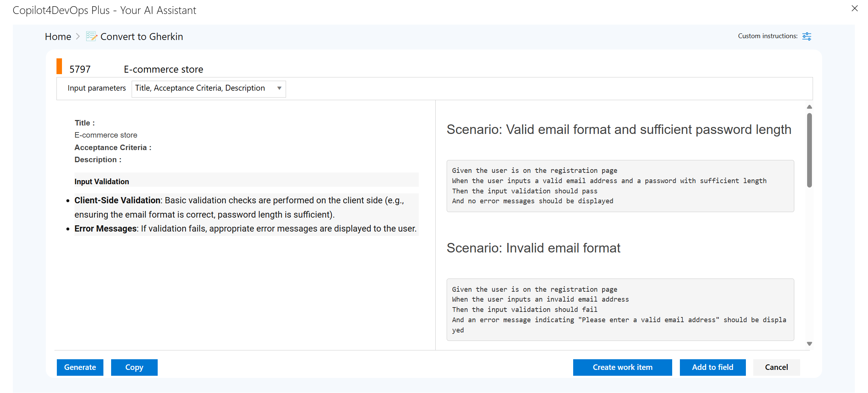Click work item ID 5797
This screenshot has height=393, width=868.
[x=80, y=69]
